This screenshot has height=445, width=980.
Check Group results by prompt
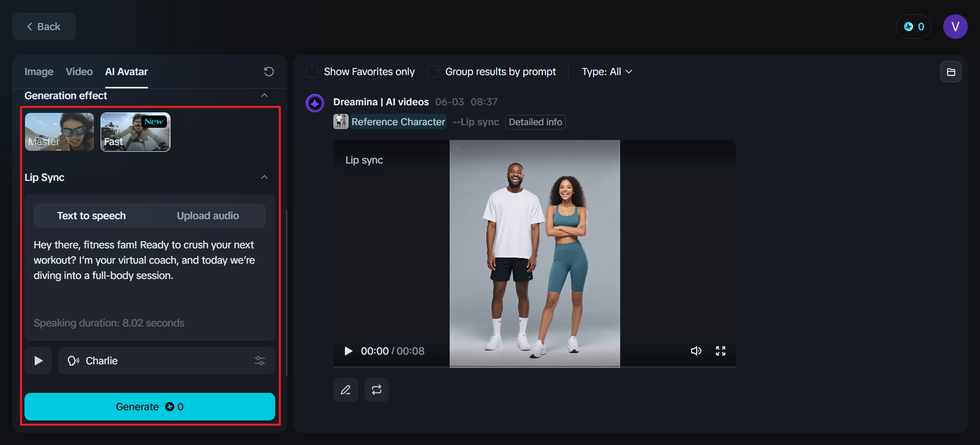click(433, 72)
